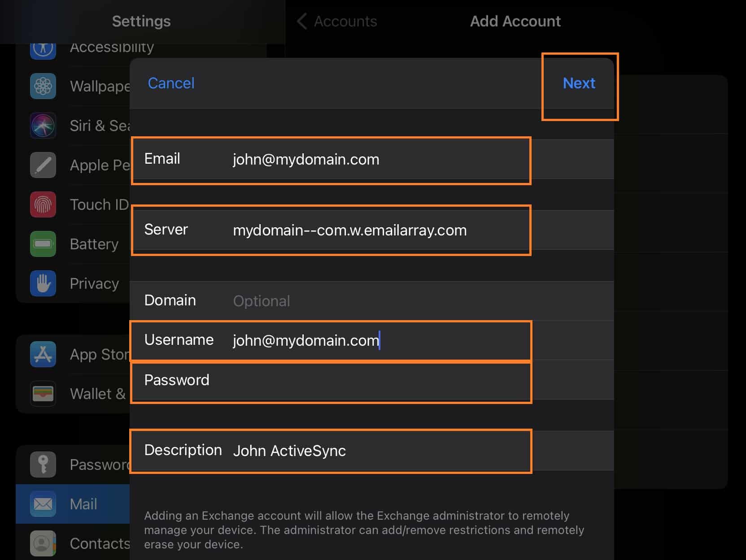
Task: Tap the Wallpaper flower icon
Action: (43, 86)
